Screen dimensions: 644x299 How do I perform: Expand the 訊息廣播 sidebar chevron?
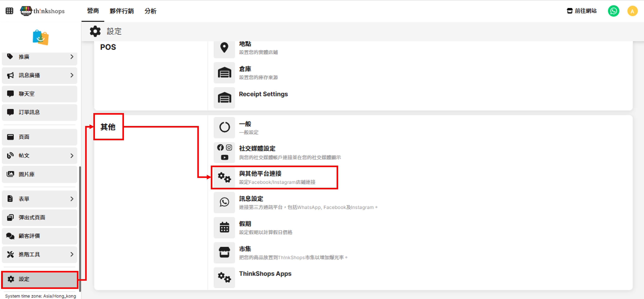pos(72,75)
